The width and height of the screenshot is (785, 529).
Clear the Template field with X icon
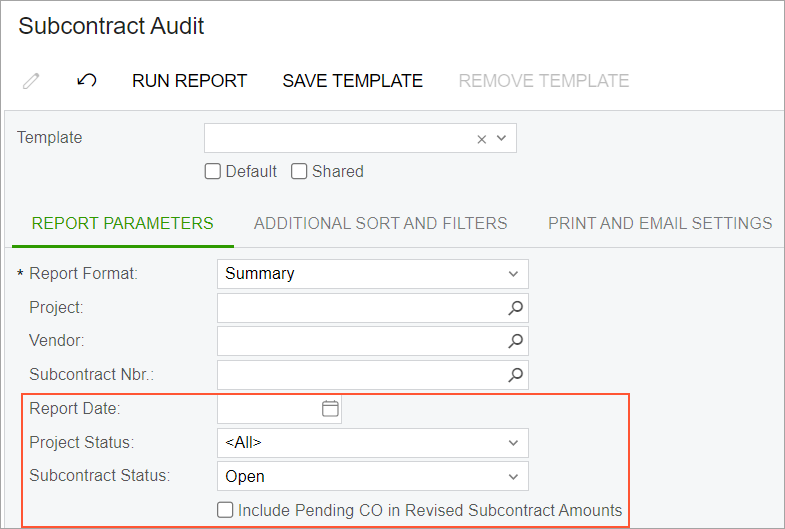[482, 139]
